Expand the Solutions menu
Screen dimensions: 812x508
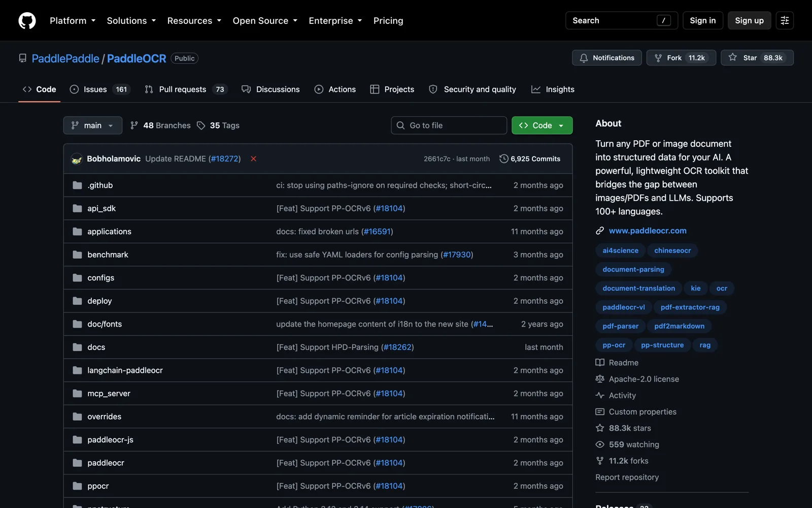tap(131, 21)
